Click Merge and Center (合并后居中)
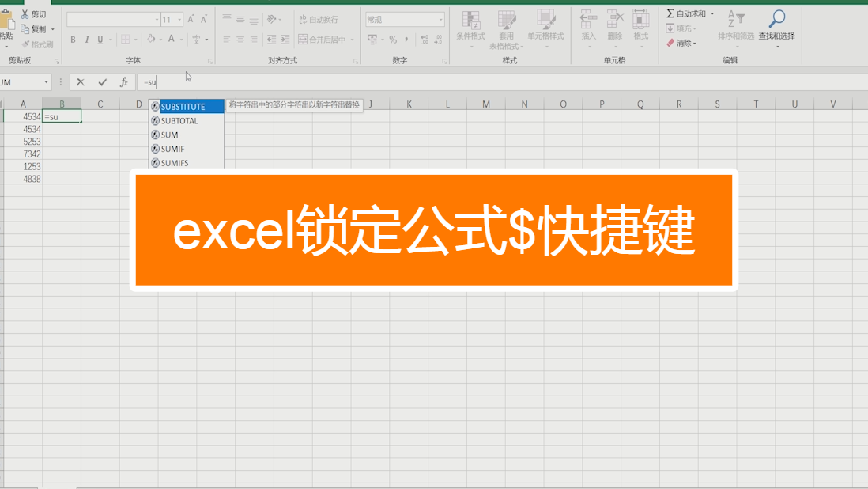 [322, 40]
